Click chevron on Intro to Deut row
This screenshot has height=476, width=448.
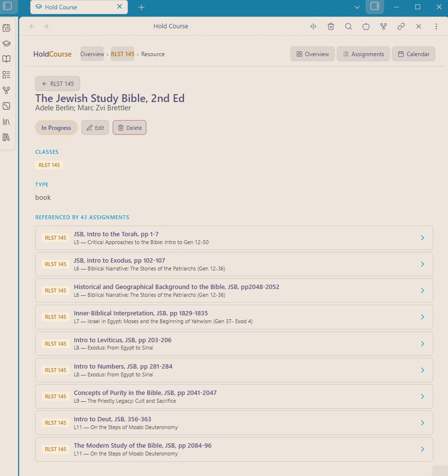[x=423, y=423]
